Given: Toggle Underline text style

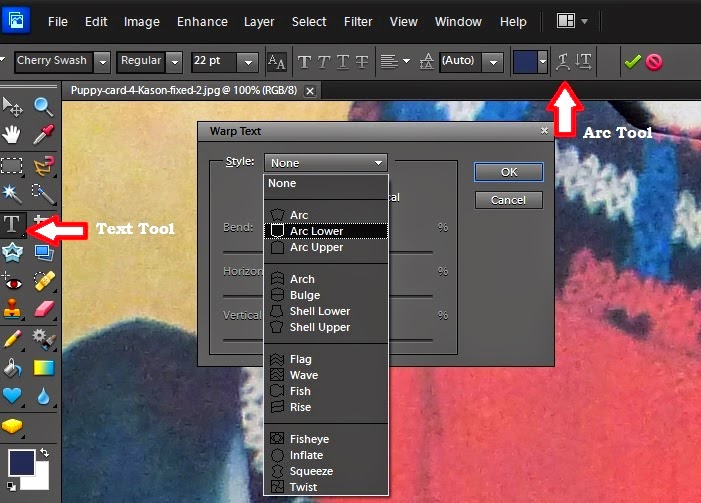Looking at the screenshot, I should (342, 62).
